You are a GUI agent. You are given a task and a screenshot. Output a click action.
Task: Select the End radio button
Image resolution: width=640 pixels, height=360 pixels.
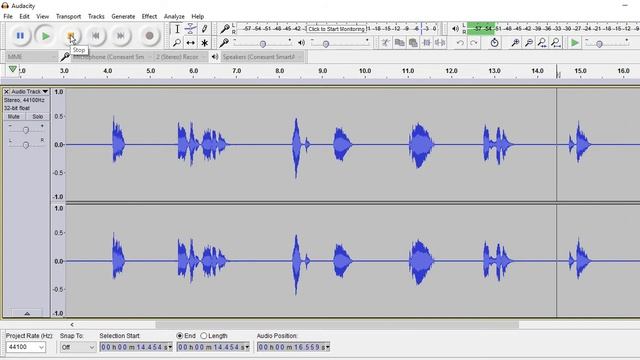pyautogui.click(x=180, y=336)
